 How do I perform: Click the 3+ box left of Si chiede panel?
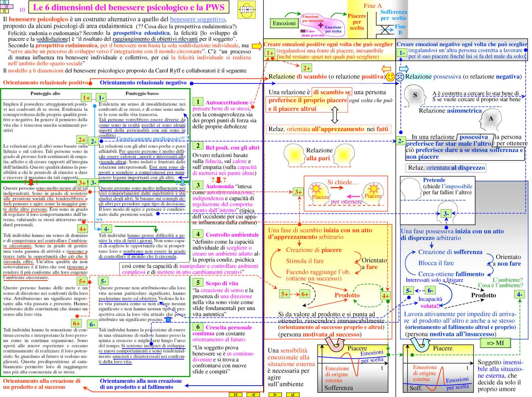coord(298,192)
